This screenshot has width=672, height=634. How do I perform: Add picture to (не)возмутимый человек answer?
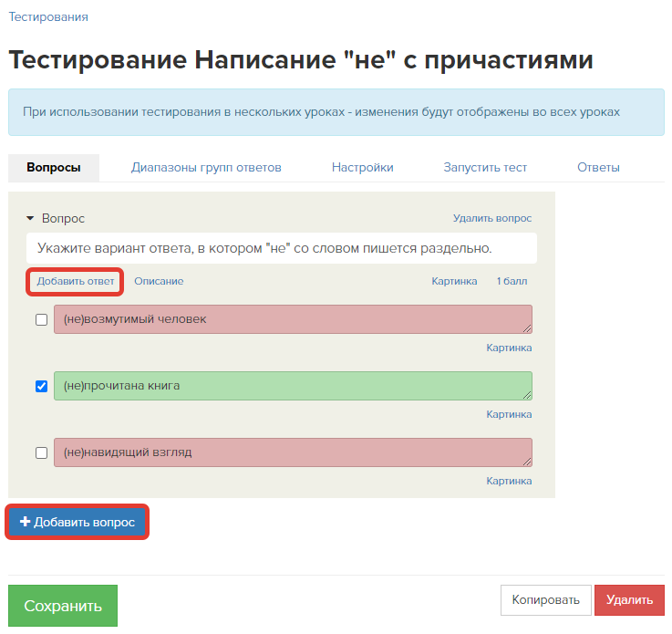click(509, 348)
